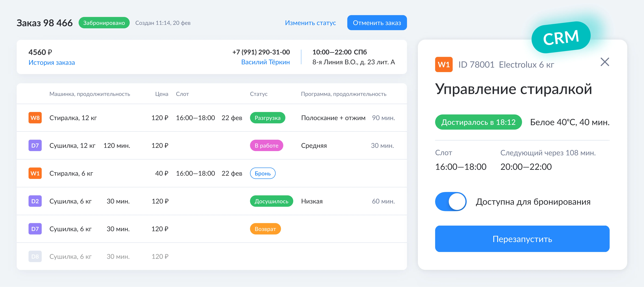The image size is (644, 287).
Task: Click the CRM label badge
Action: point(561,38)
